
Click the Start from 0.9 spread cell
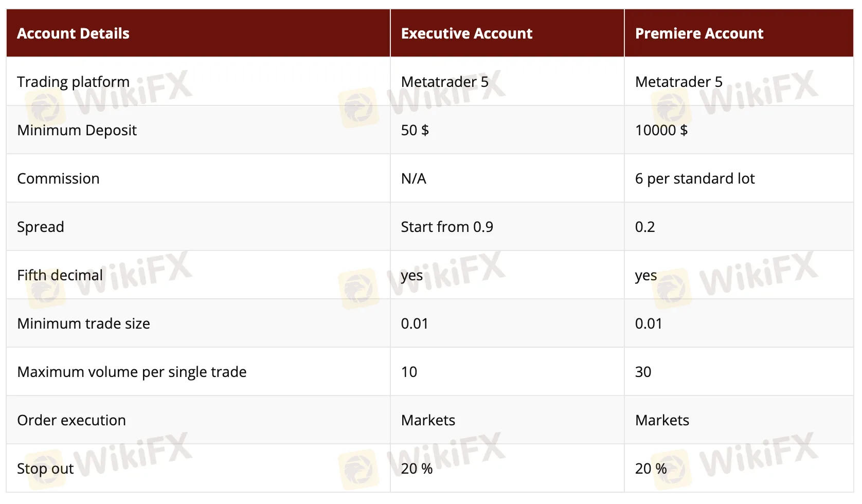pyautogui.click(x=447, y=227)
